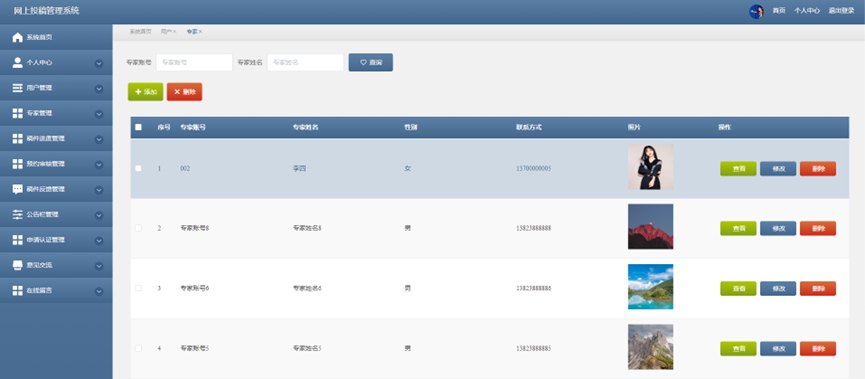Expand the 稿件反馈管理 chevron
This screenshot has height=379, width=865.
click(99, 190)
